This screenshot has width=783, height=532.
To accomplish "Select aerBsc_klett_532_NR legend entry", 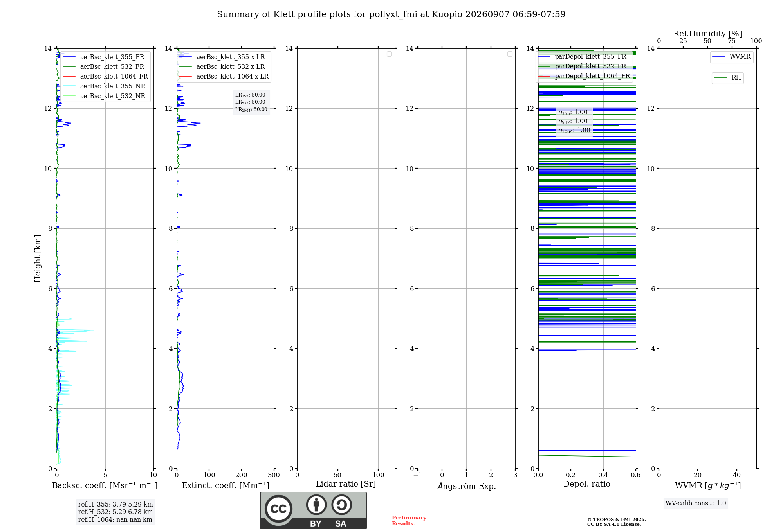I will click(x=105, y=96).
